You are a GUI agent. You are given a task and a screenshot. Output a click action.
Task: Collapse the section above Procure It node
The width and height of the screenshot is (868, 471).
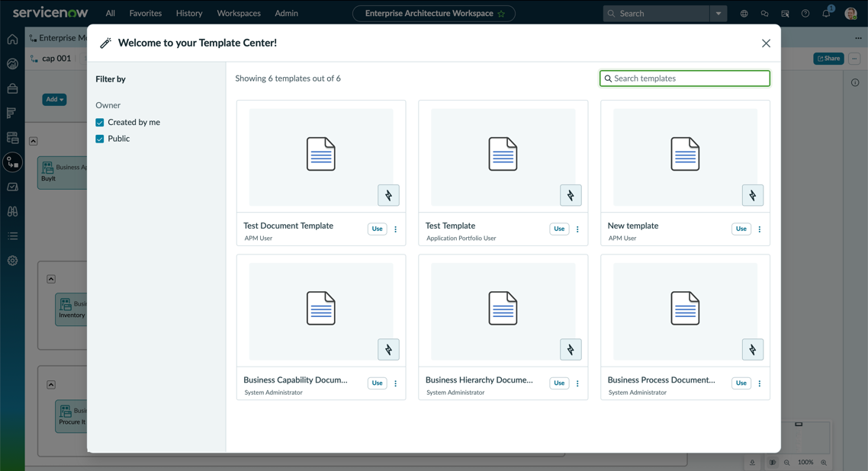pyautogui.click(x=51, y=385)
